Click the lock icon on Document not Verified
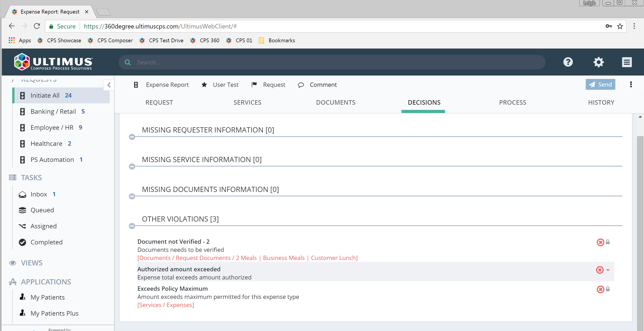Viewport: 644px width, 331px height. (x=608, y=242)
